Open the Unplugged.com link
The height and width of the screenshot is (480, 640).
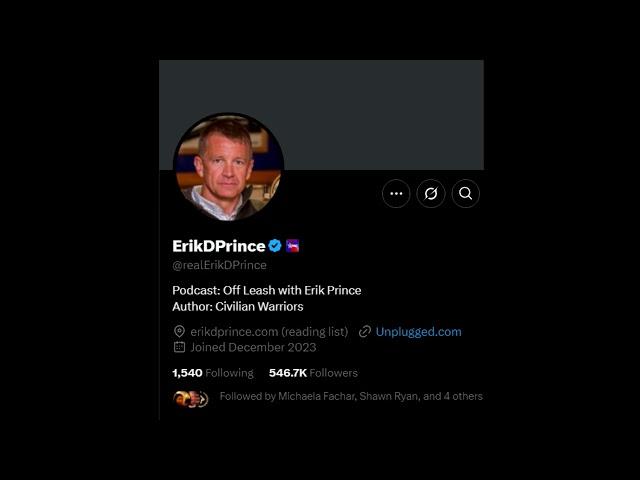(x=418, y=332)
